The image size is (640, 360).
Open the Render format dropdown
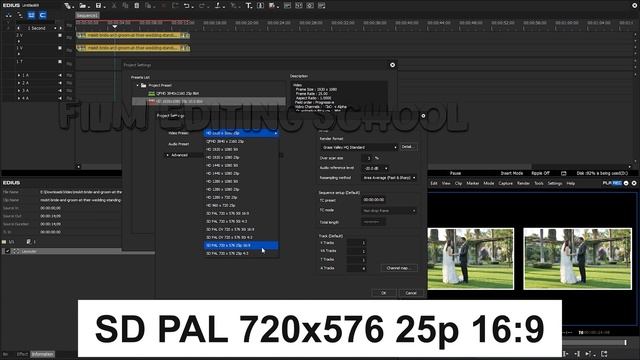point(358,147)
